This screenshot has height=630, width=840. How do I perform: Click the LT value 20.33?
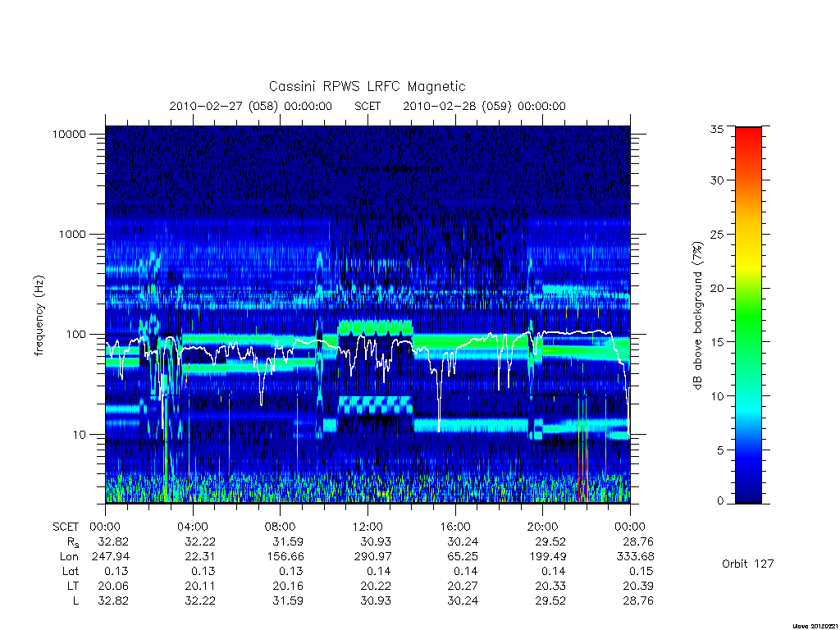(x=550, y=586)
